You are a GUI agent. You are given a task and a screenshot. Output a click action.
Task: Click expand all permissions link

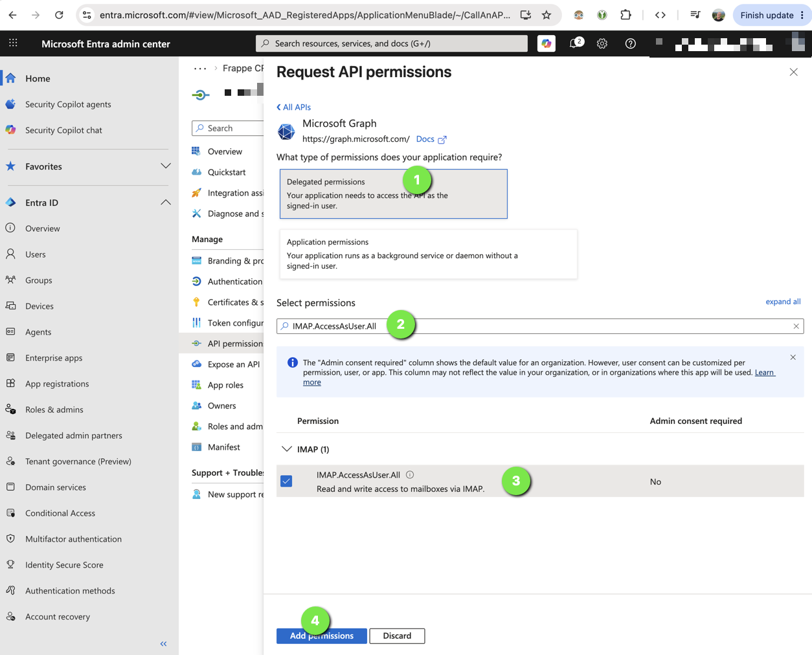pos(783,302)
